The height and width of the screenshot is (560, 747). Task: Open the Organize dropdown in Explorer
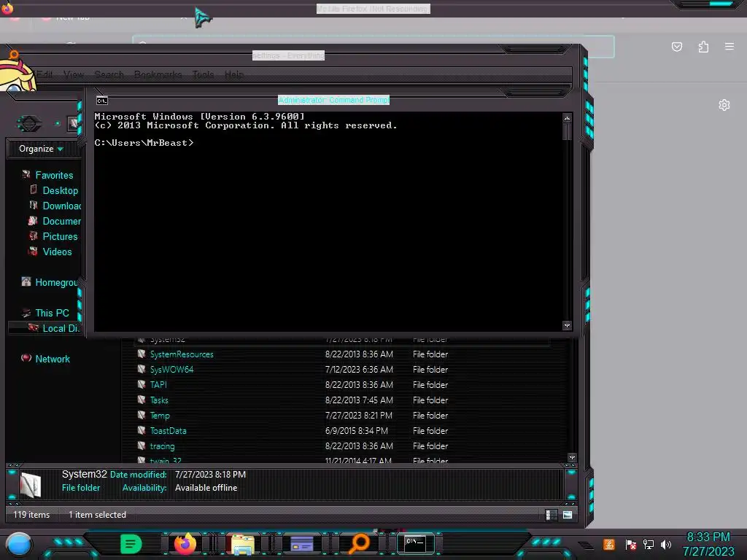[41, 149]
